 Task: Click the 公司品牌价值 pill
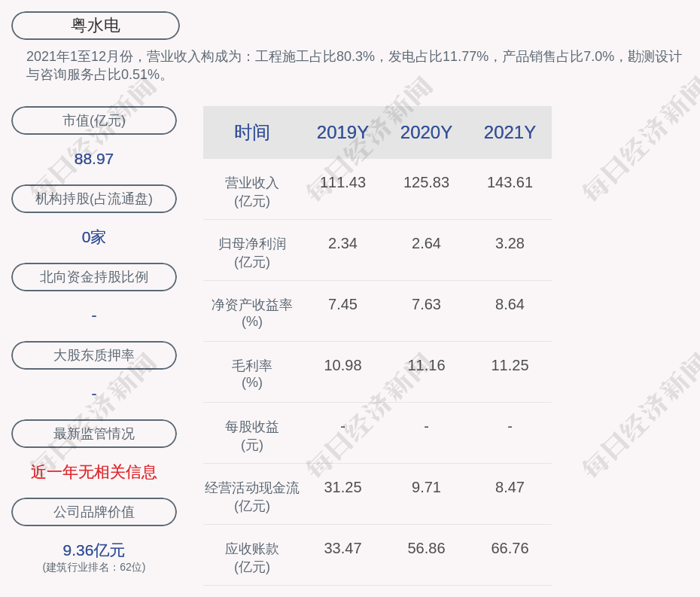[x=94, y=512]
